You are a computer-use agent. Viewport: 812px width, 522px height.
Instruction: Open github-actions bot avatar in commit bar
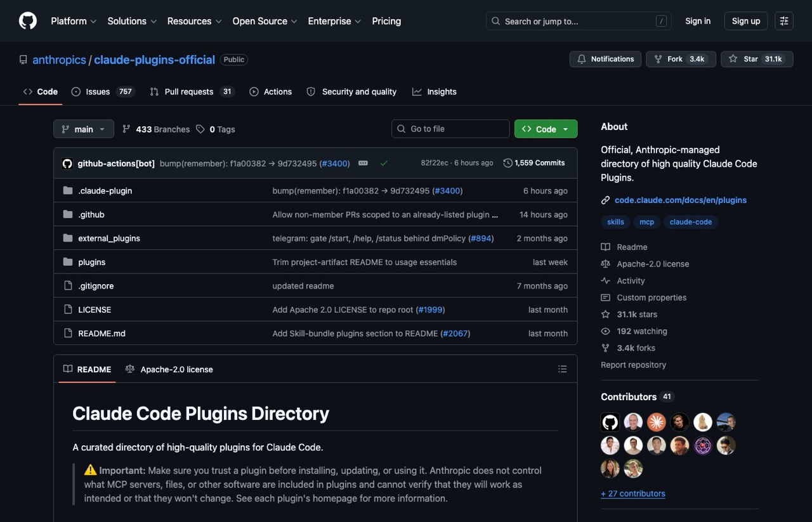tap(67, 163)
